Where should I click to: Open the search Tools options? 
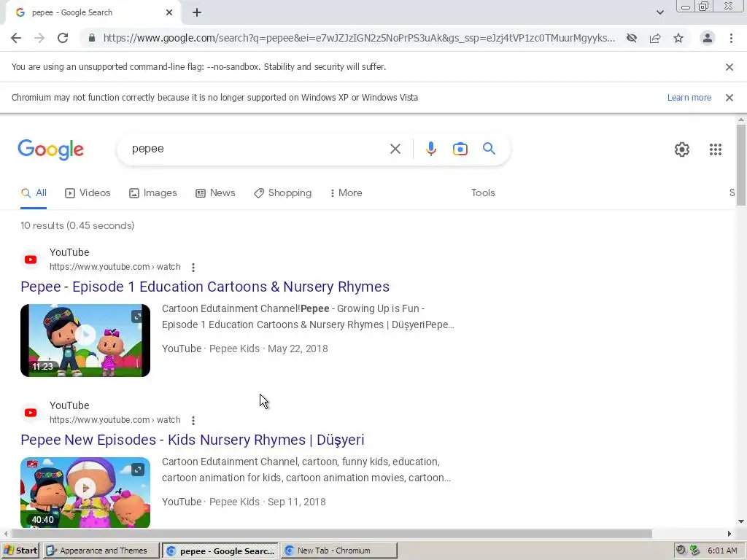click(x=483, y=192)
